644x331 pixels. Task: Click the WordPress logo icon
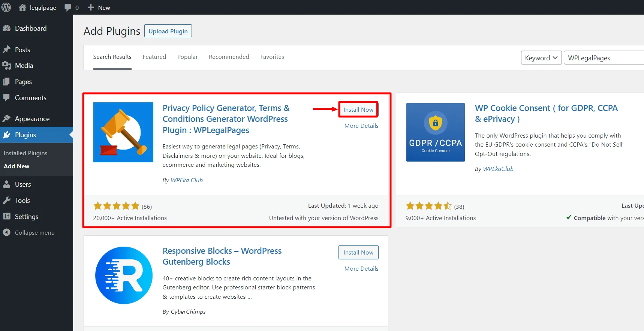coord(6,7)
